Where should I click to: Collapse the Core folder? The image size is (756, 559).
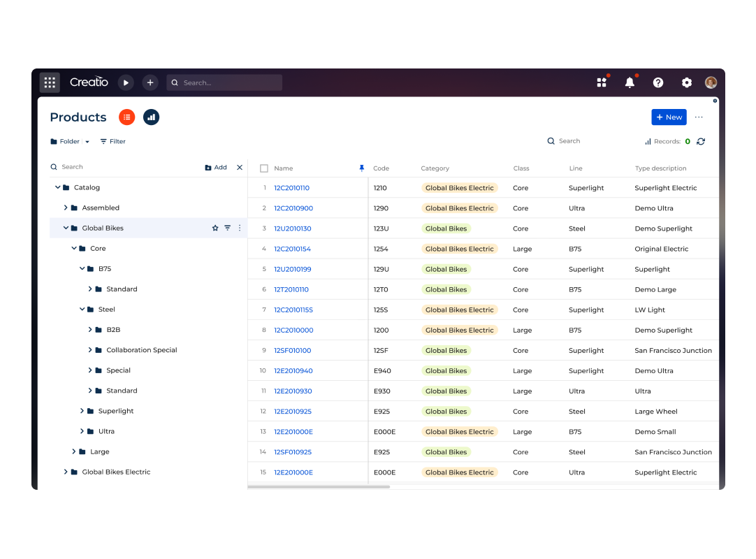click(74, 248)
